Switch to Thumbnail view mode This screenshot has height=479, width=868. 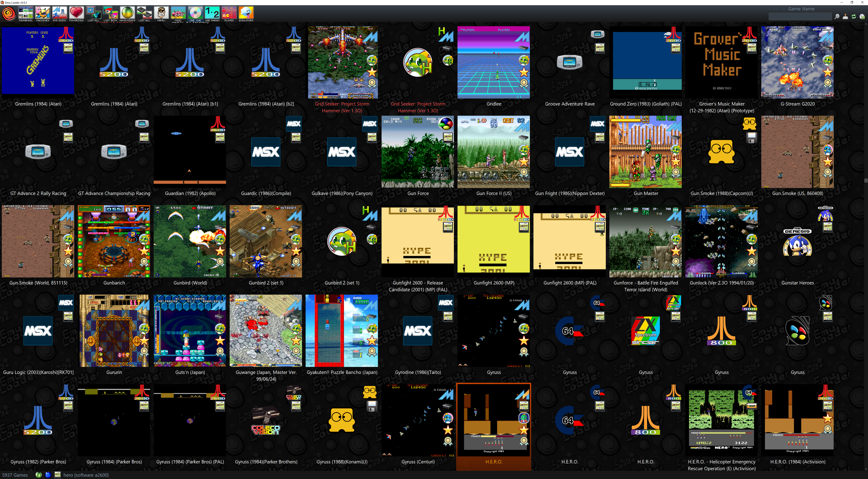coord(26,13)
